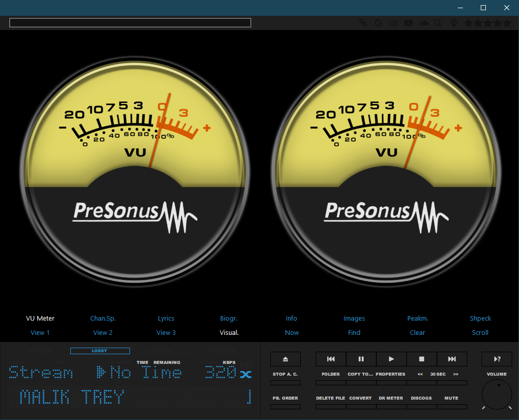Open the Lyrics panel
Viewport: 519px width, 420px height.
(166, 319)
